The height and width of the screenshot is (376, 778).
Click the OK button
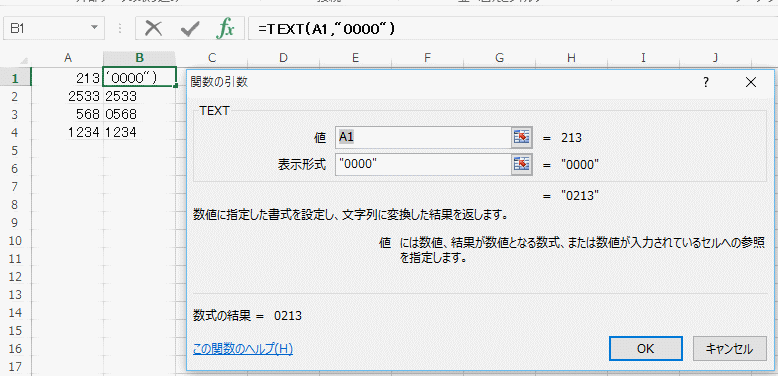click(646, 349)
